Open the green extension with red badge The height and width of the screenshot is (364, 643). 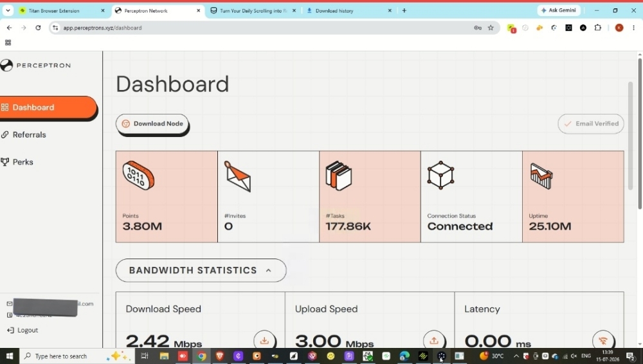point(511,28)
